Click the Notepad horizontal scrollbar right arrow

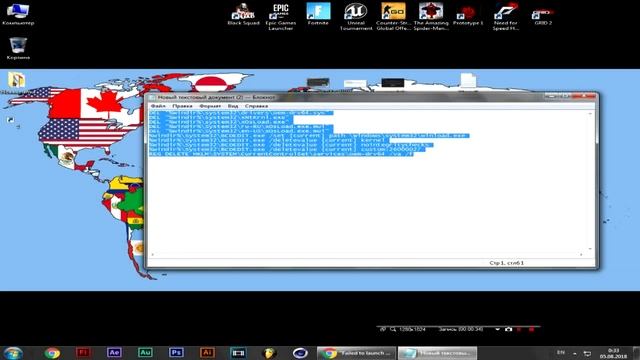tap(581, 254)
